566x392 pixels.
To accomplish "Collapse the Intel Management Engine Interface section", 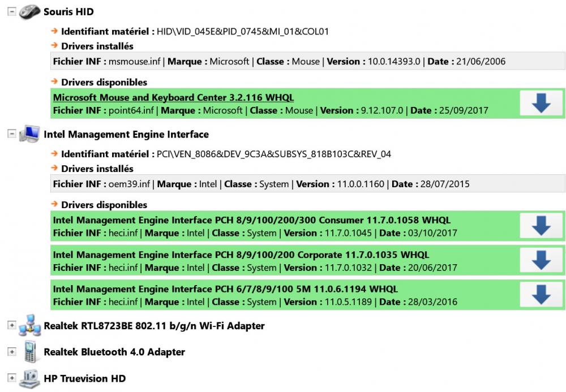I will (x=12, y=134).
